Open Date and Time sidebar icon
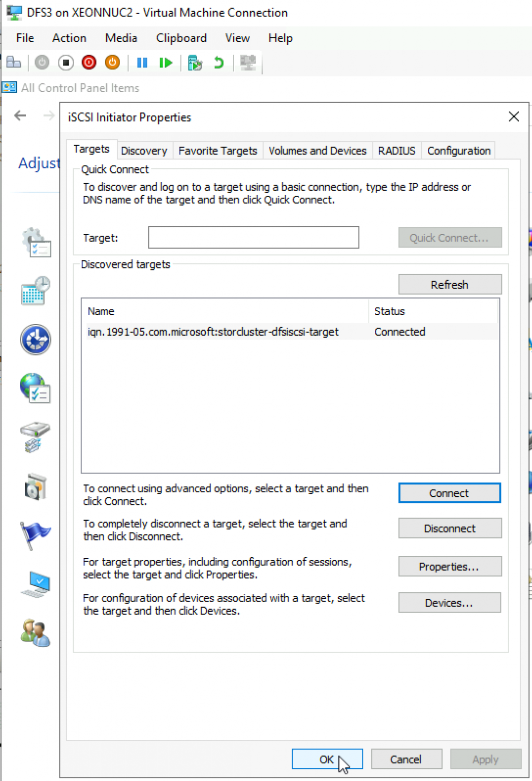The height and width of the screenshot is (781, 532). point(35,291)
